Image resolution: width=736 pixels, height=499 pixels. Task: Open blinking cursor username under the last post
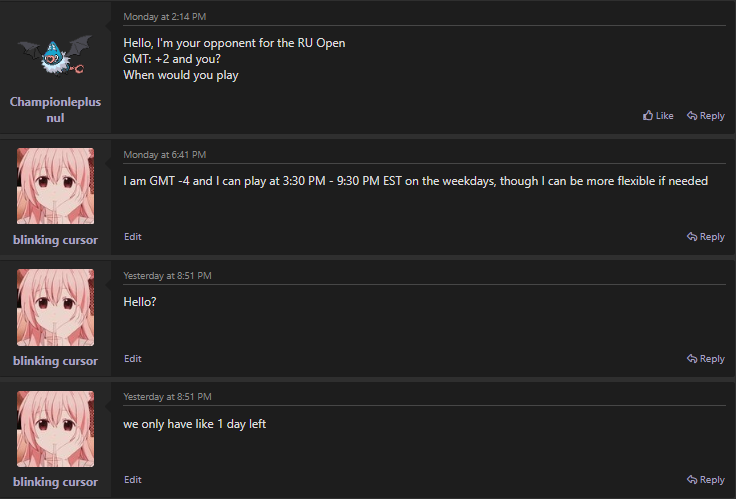[x=55, y=482]
